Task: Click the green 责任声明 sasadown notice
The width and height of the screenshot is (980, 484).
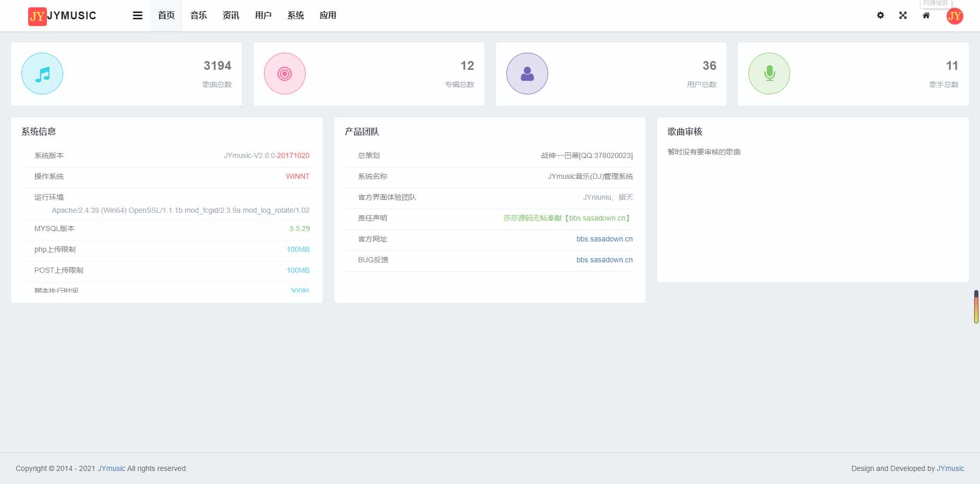Action: 568,218
